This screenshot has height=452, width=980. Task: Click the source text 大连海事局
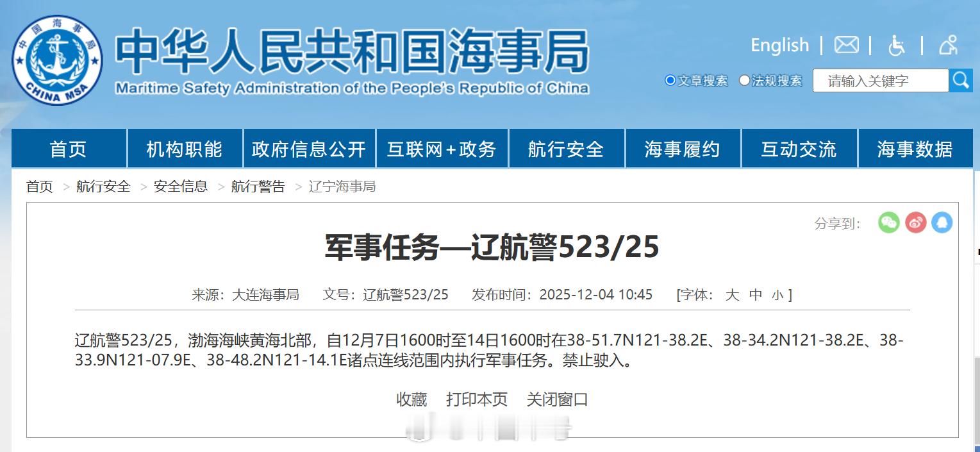tap(265, 295)
